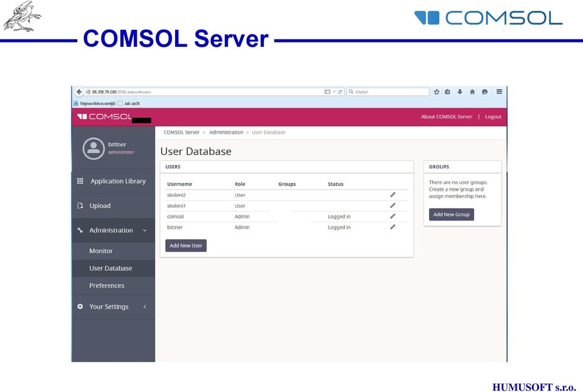The height and width of the screenshot is (392, 583).
Task: Click the Username column header
Action: point(179,184)
